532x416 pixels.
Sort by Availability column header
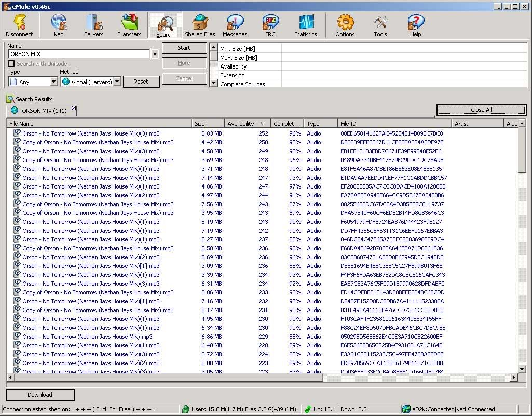point(248,124)
